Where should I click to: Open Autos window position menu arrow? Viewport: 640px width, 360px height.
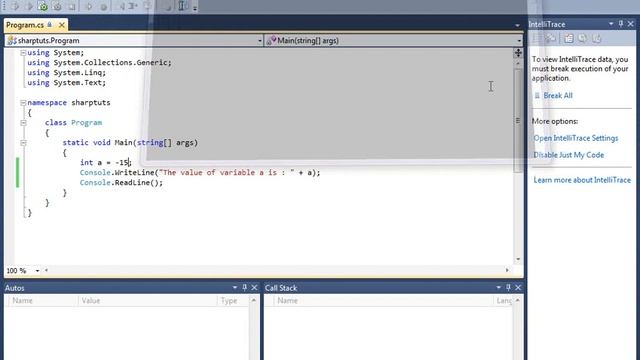click(235, 288)
